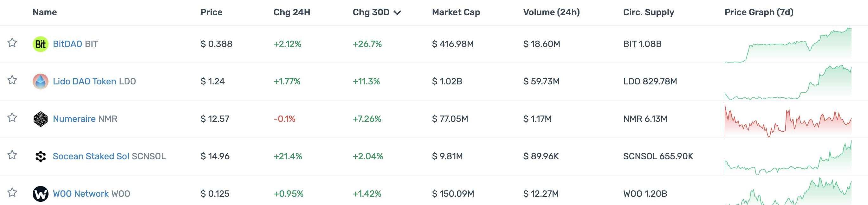Sort the table by Market Cap

(456, 12)
